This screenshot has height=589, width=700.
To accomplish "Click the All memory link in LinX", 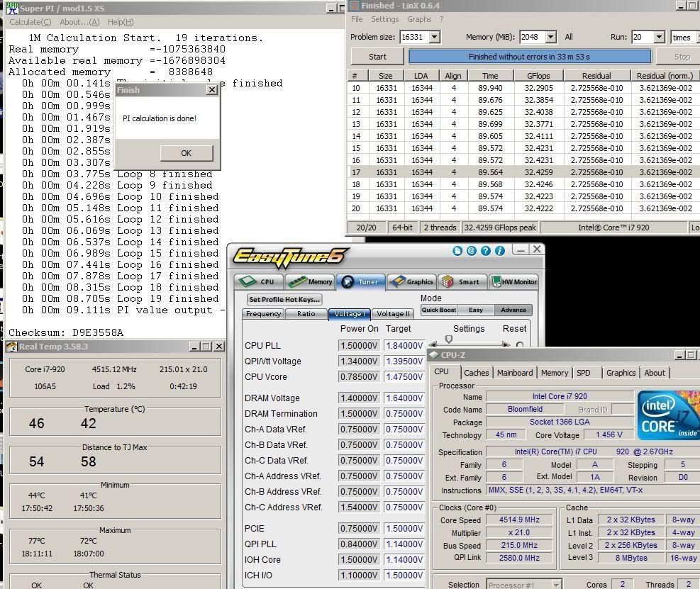I will 568,37.
